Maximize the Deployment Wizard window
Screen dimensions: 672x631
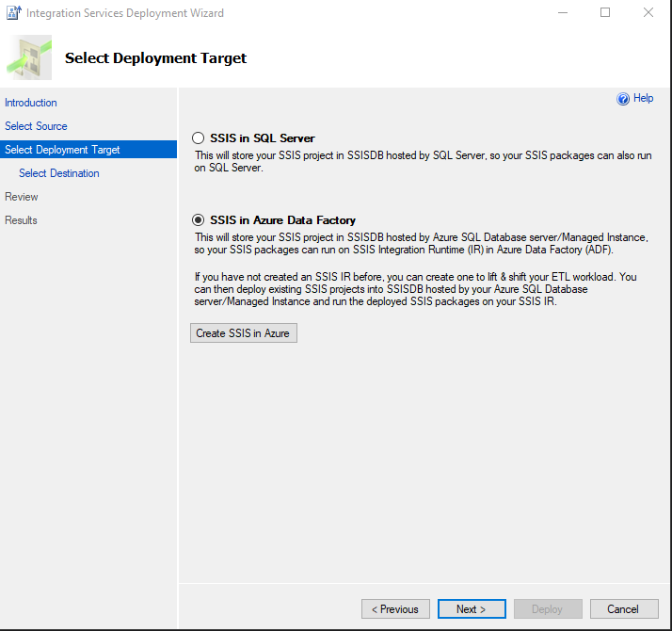[x=605, y=13]
